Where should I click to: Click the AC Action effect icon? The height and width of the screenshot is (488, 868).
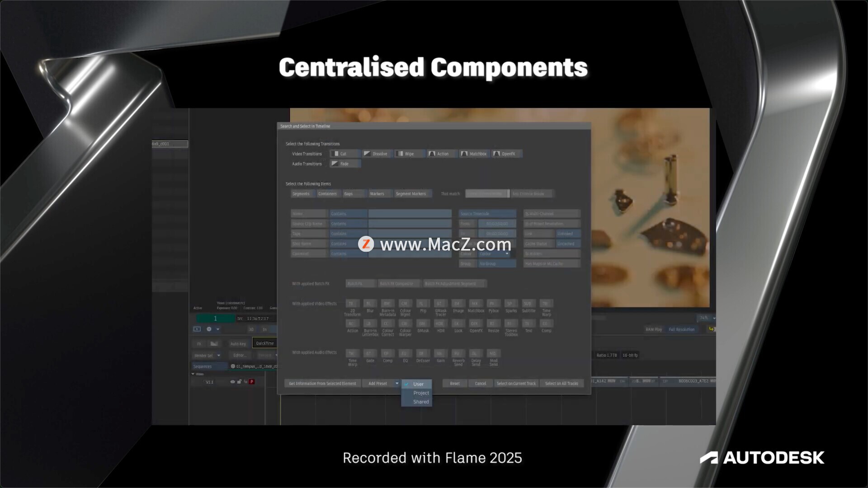click(x=352, y=324)
